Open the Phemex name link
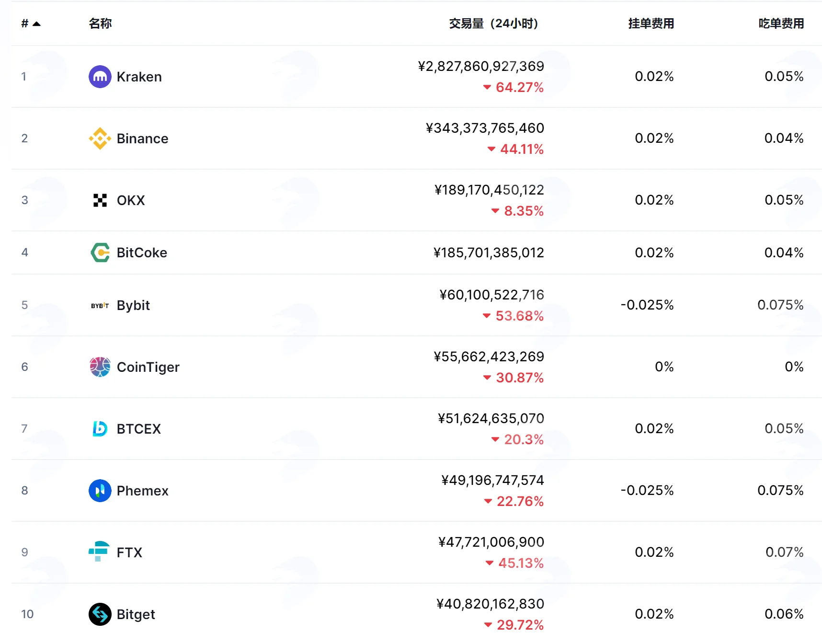This screenshot has width=822, height=644. [x=143, y=491]
